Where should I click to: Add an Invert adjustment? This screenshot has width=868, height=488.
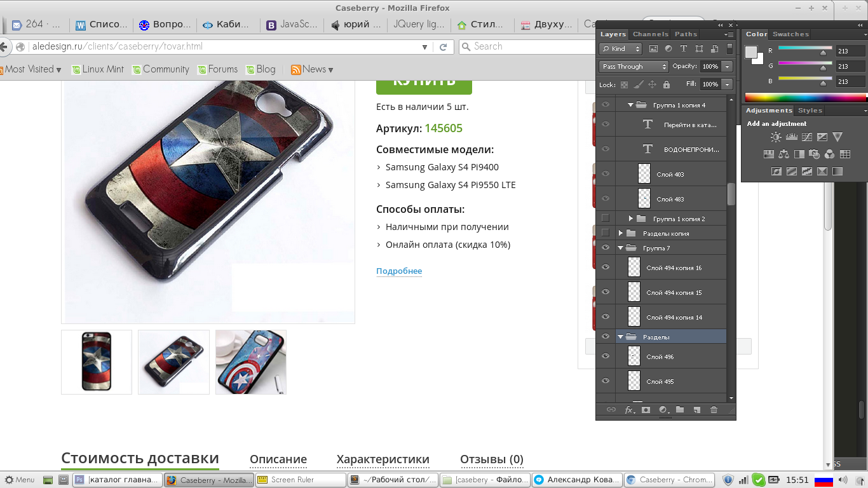pyautogui.click(x=776, y=171)
